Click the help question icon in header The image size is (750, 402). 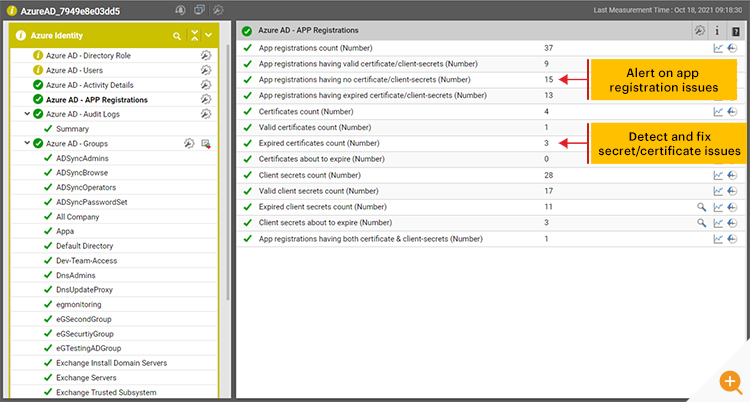tap(736, 32)
